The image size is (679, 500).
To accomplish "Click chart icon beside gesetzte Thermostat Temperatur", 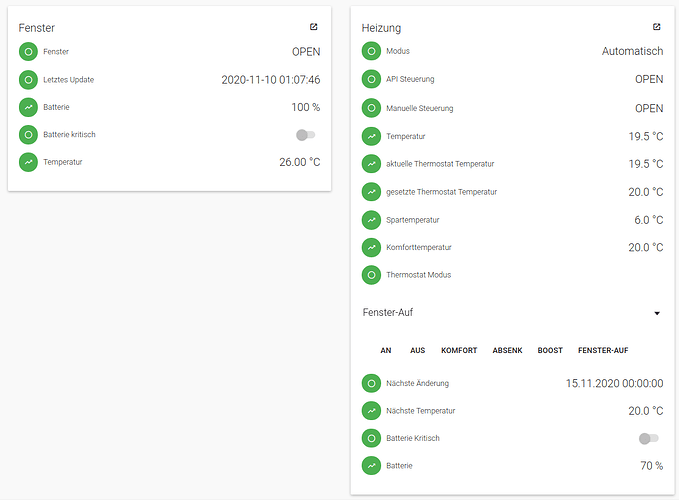I will point(371,192).
